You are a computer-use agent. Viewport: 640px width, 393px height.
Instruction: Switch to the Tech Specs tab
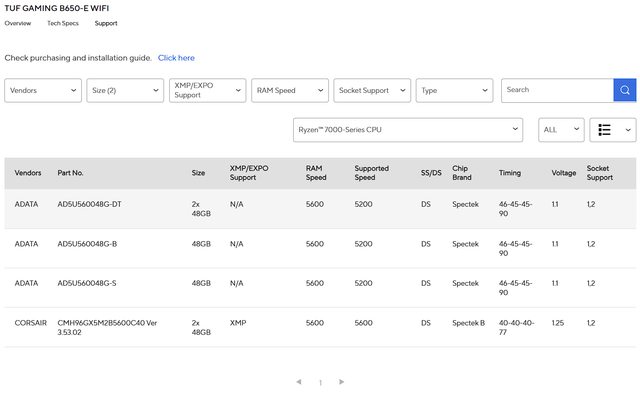(x=63, y=23)
